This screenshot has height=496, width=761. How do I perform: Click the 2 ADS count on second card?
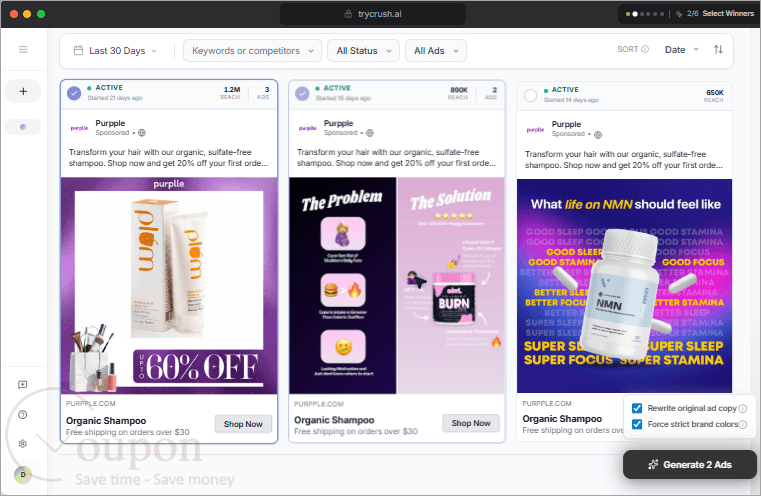pyautogui.click(x=492, y=93)
